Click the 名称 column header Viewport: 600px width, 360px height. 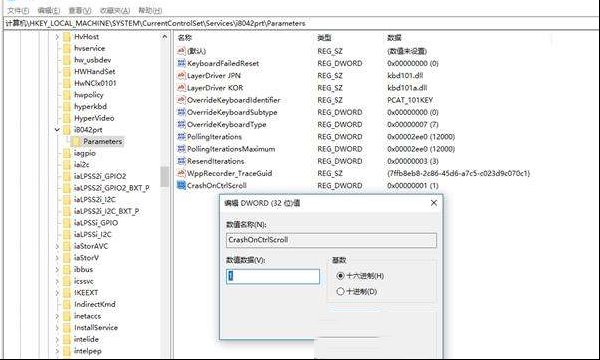(185, 37)
